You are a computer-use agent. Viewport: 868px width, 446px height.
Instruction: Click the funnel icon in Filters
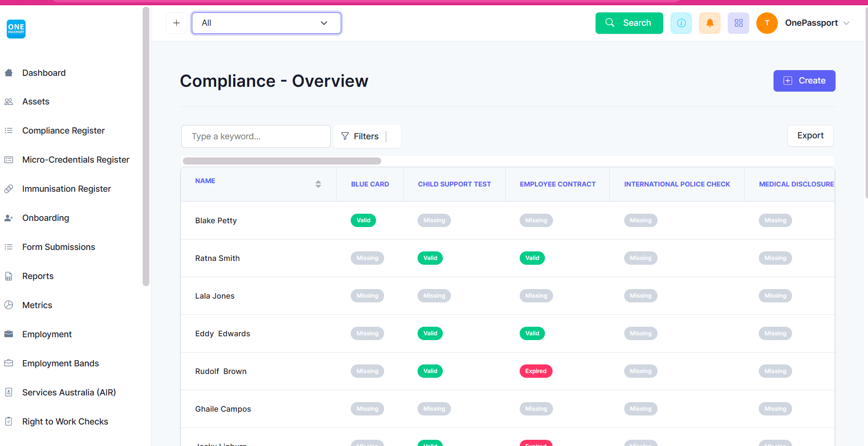tap(345, 136)
